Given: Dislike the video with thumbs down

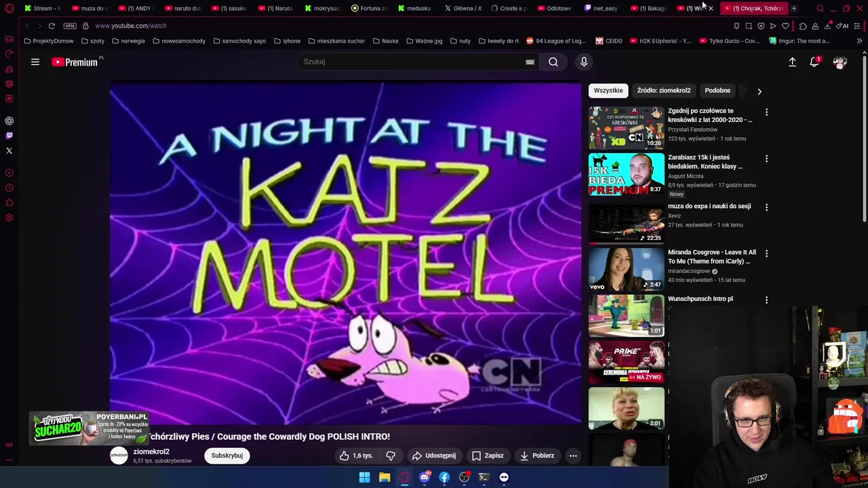Looking at the screenshot, I should 391,455.
